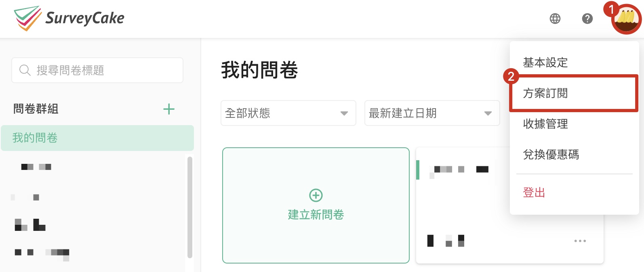The height and width of the screenshot is (272, 644).
Task: Click the help question mark icon
Action: point(587,19)
